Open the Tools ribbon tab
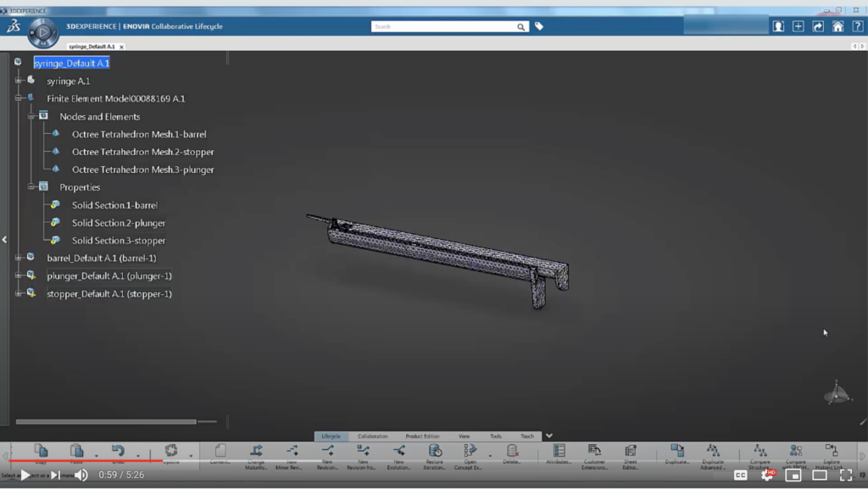The image size is (868, 489). [495, 436]
